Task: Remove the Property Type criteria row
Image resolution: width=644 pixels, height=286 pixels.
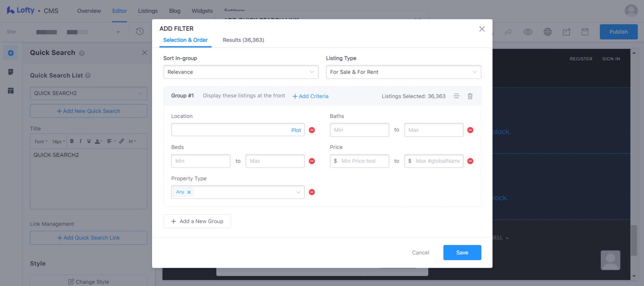Action: point(312,192)
